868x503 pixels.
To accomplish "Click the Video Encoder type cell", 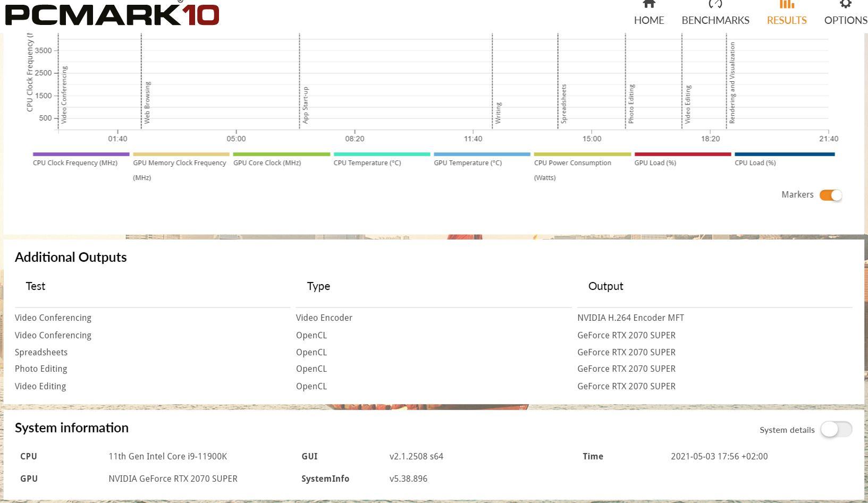I will point(324,318).
